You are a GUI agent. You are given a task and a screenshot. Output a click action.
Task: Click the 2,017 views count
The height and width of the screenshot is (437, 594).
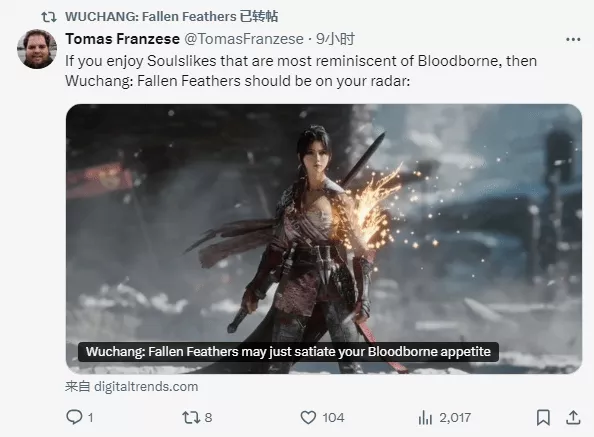coord(455,418)
